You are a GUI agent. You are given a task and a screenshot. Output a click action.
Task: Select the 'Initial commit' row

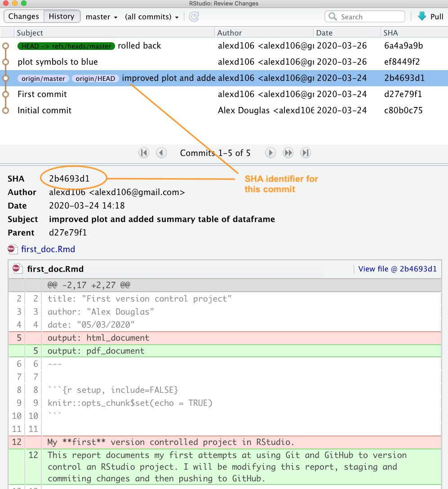coord(44,111)
